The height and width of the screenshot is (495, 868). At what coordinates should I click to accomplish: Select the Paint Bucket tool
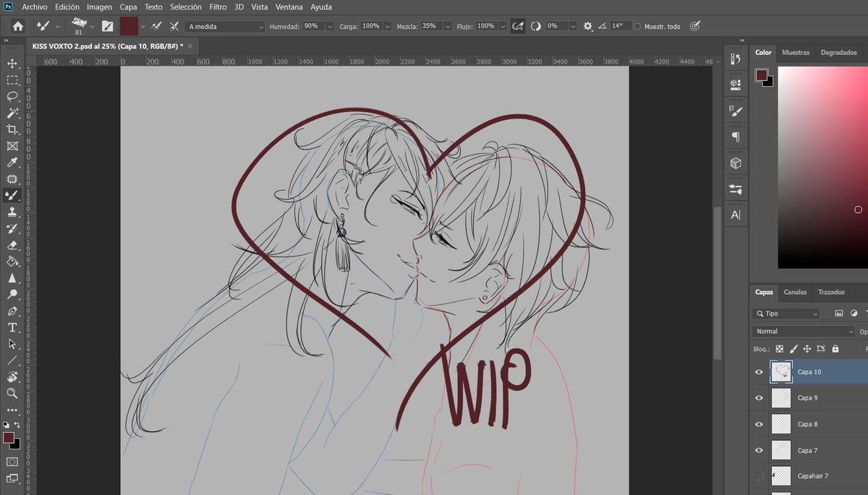(x=12, y=261)
